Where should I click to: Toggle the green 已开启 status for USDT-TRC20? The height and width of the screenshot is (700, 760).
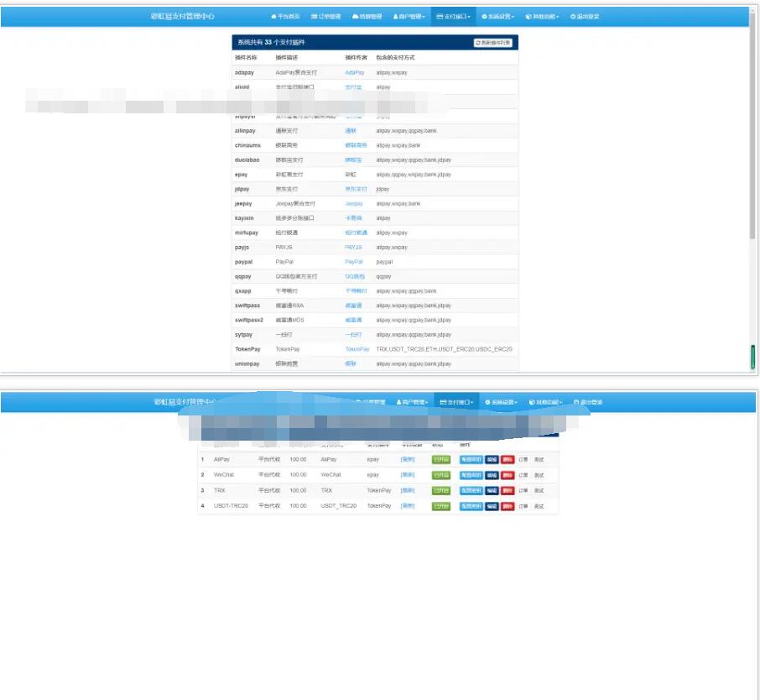tap(441, 506)
